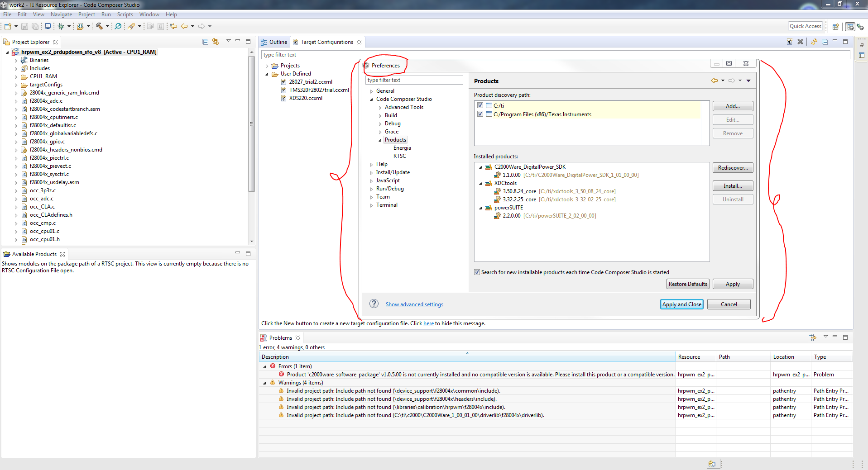
Task: Select the powerSUITE 2.2.0.00 product entry
Action: (545, 216)
